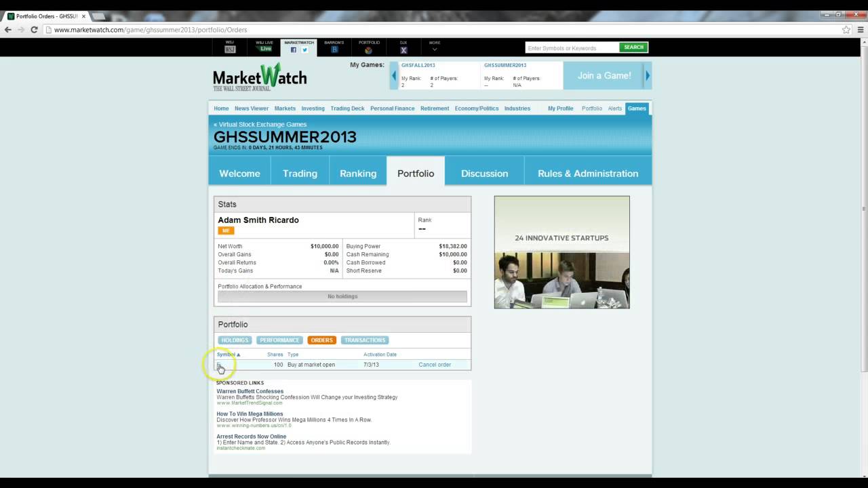Viewport: 868px width, 488px height.
Task: Show the Performance view
Action: (279, 340)
